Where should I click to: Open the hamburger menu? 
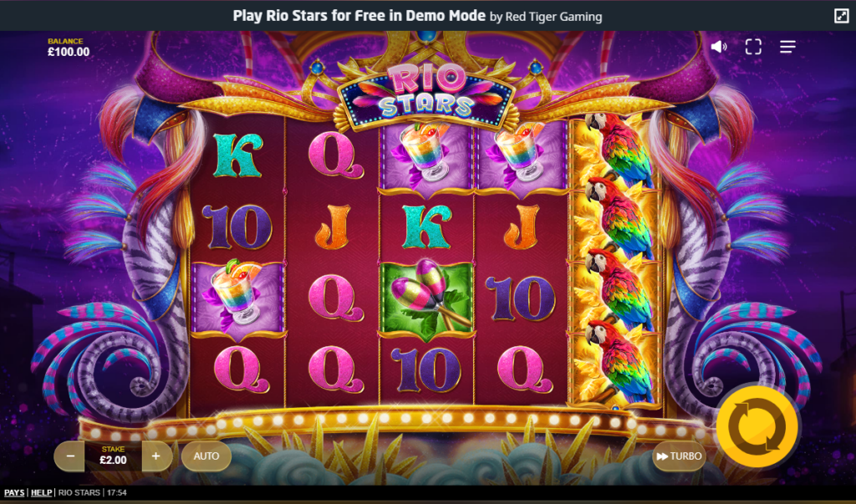(787, 47)
